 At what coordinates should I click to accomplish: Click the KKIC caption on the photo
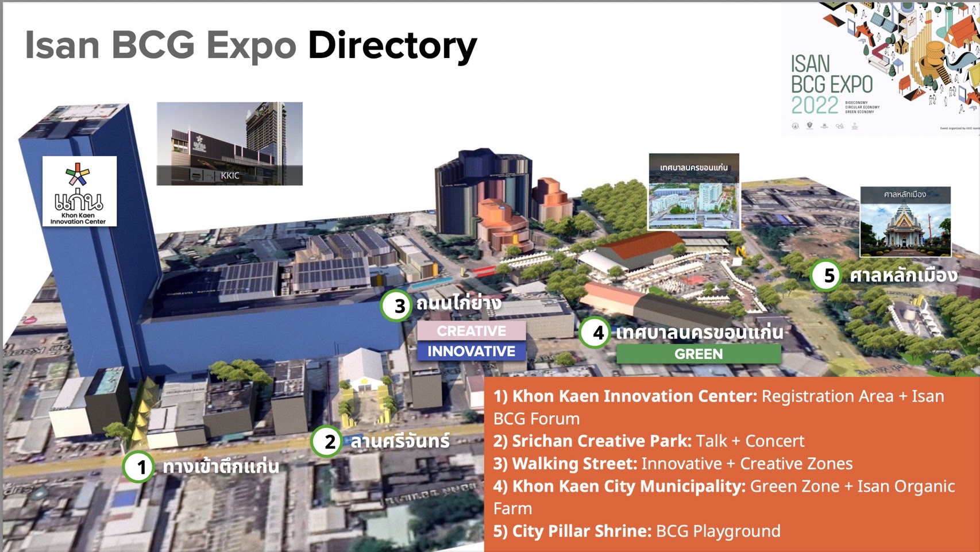(x=230, y=175)
